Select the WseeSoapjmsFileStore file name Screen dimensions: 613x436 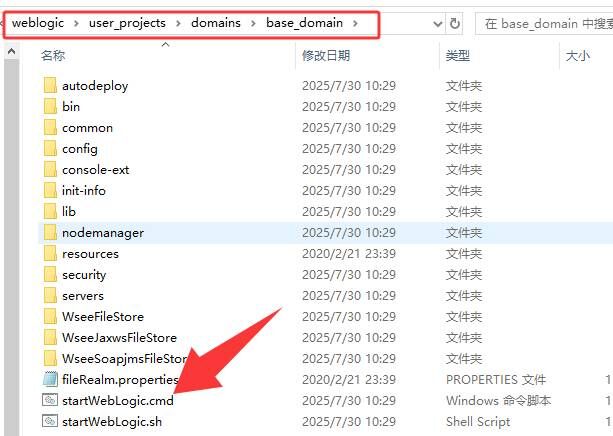124,359
